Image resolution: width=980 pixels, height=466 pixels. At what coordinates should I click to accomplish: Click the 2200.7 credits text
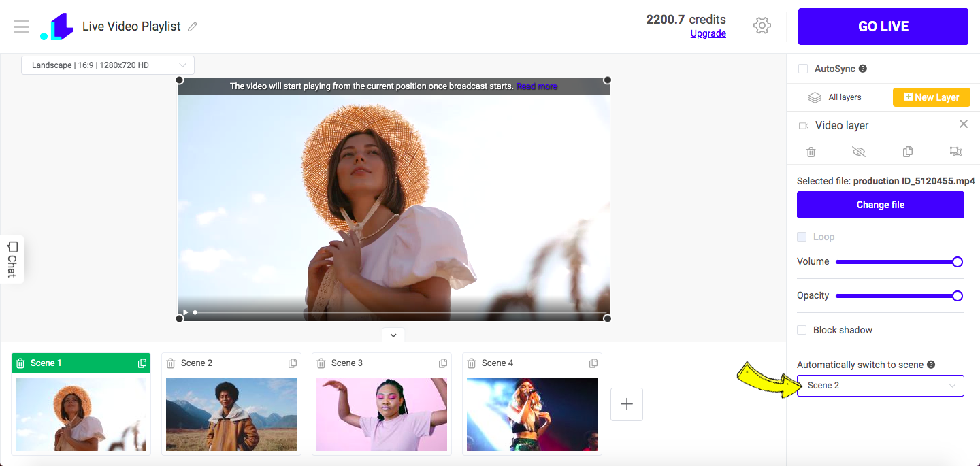(686, 19)
